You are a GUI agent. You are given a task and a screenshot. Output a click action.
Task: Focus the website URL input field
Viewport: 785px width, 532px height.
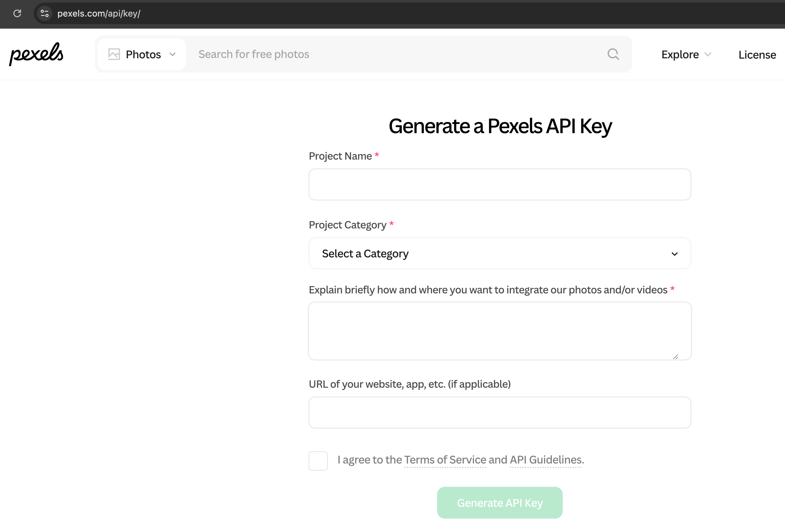[x=500, y=413]
